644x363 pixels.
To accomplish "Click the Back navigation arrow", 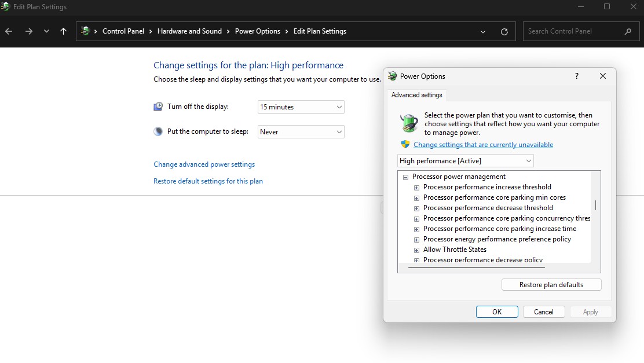I will [x=9, y=31].
